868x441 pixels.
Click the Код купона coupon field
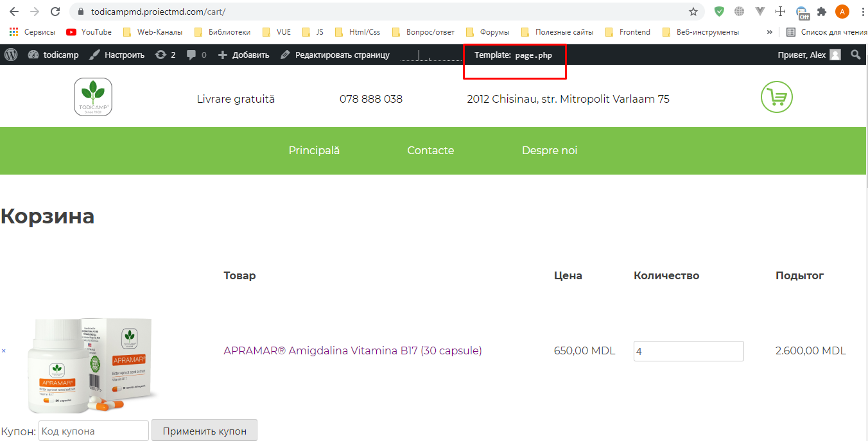[x=94, y=431]
